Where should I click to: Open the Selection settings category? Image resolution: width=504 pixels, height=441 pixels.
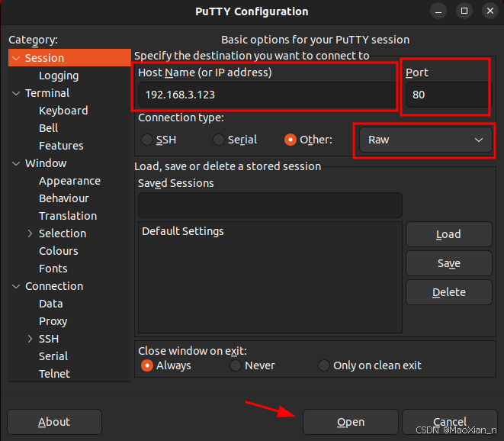click(x=63, y=233)
